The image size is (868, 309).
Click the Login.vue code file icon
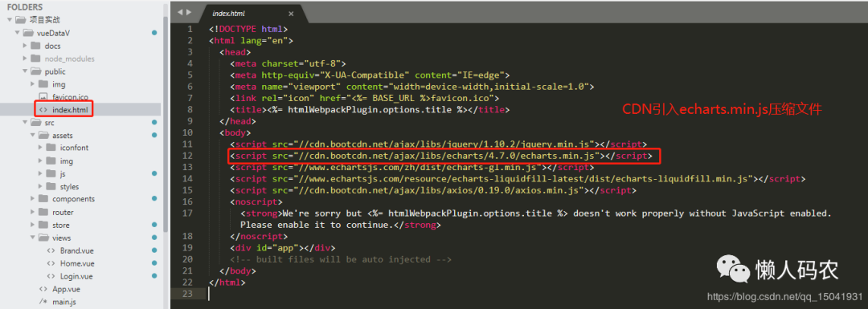(51, 276)
